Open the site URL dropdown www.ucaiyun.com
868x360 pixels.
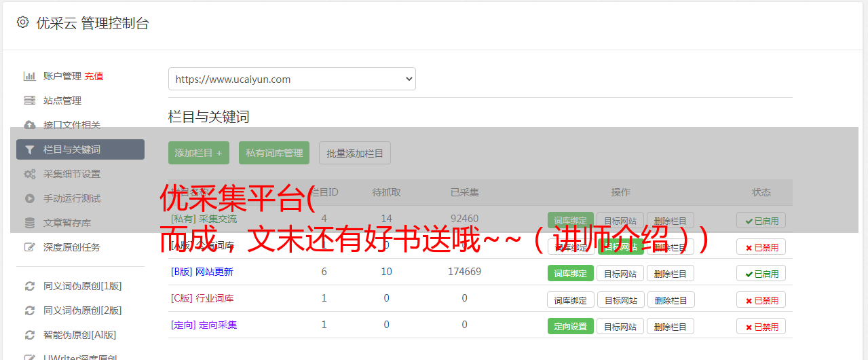click(292, 79)
